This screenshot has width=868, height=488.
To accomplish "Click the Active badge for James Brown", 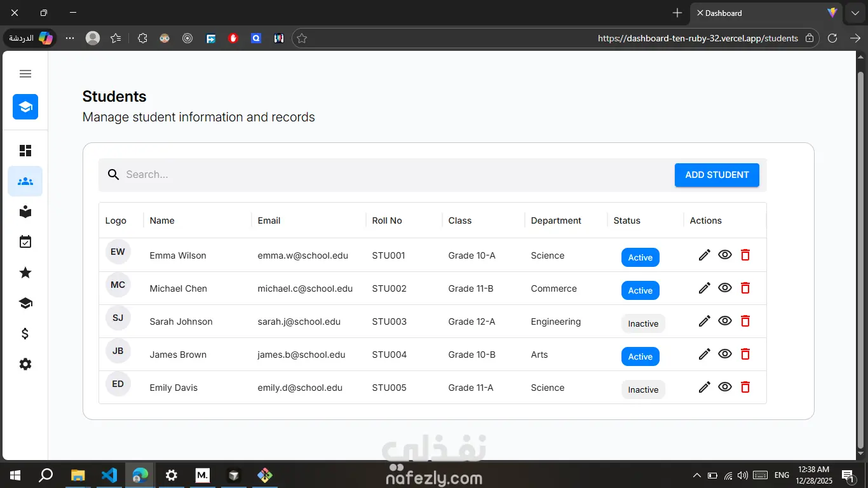I will coord(641,356).
